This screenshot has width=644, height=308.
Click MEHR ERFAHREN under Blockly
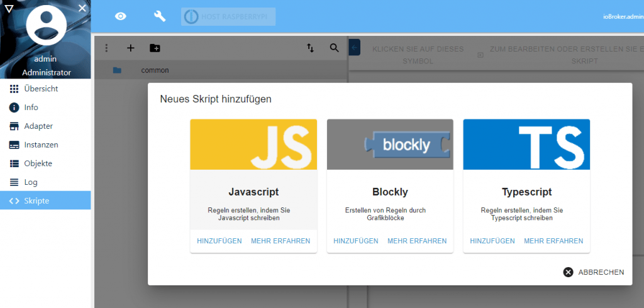[x=417, y=241]
